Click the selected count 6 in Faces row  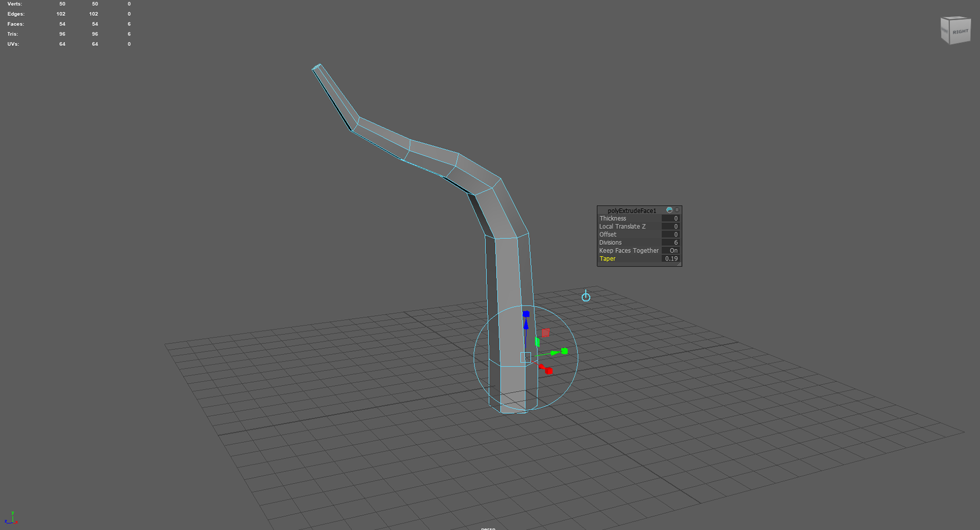129,24
